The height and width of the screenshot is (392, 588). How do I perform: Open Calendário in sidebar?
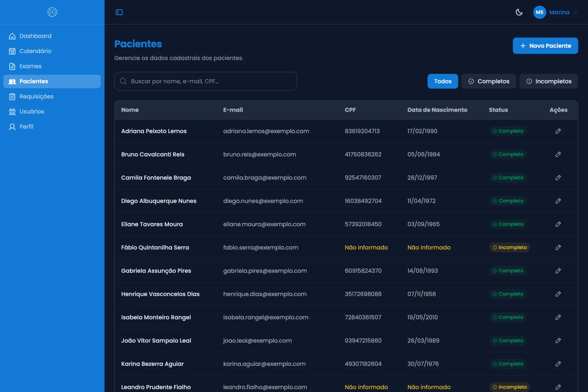pyautogui.click(x=52, y=51)
